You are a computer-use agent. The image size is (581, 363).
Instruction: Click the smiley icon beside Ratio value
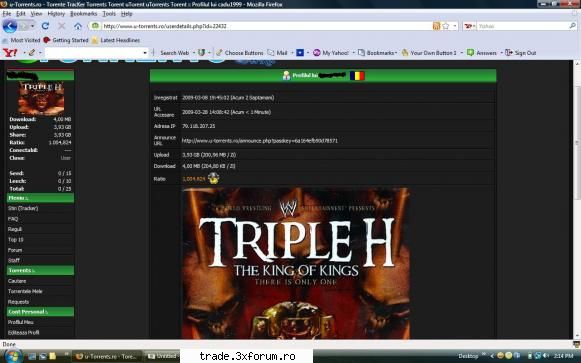(213, 179)
